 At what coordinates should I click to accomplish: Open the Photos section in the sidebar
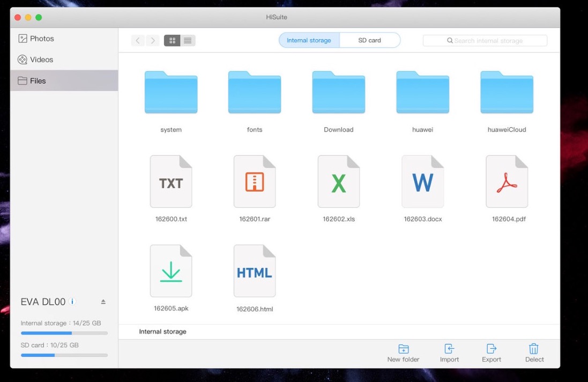64,39
